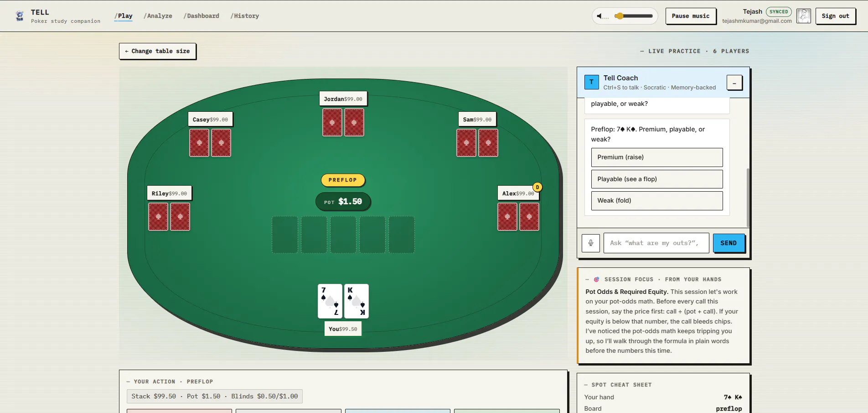This screenshot has height=413, width=868.
Task: Click the Ask coach input field
Action: point(656,243)
